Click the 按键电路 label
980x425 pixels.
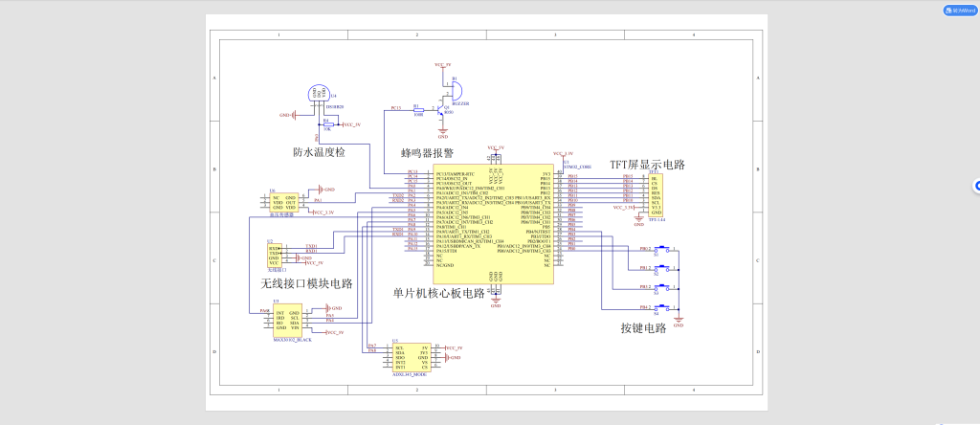(643, 328)
